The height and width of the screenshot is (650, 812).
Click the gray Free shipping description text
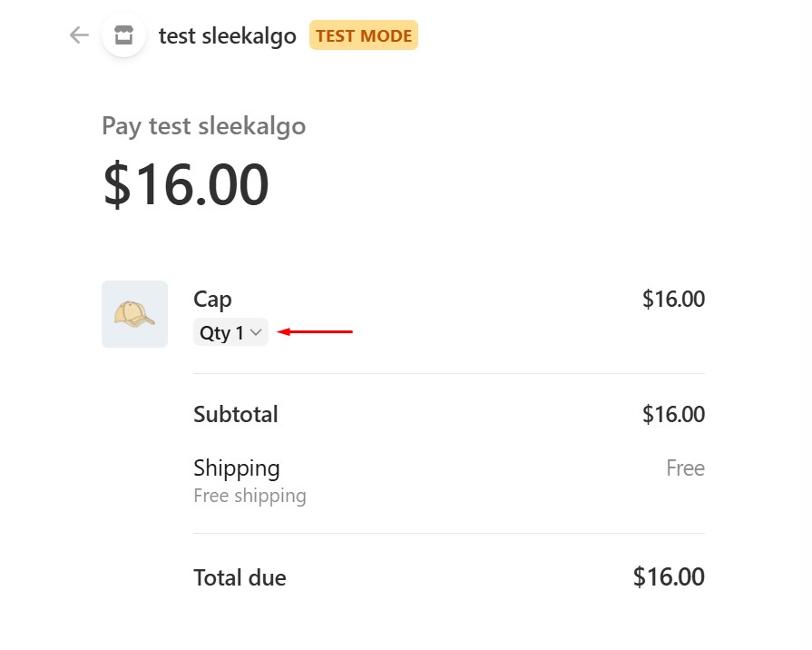[249, 496]
